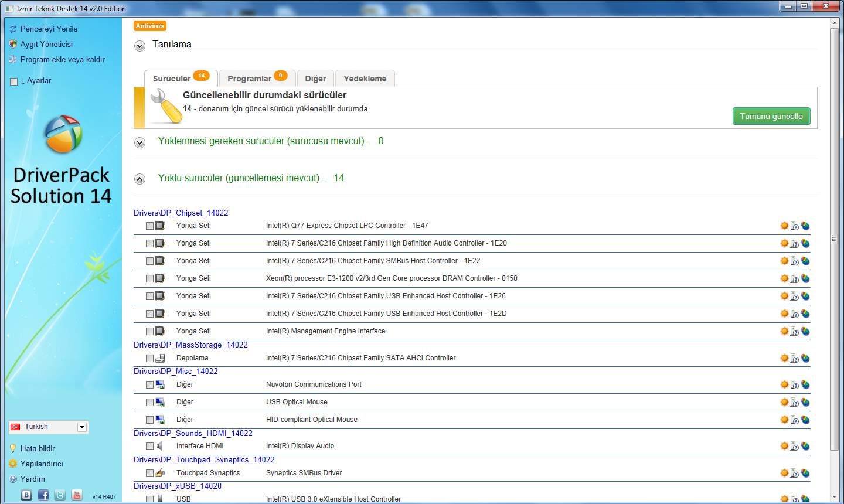Click the wrench icon in the updatable drivers banner

click(x=166, y=106)
